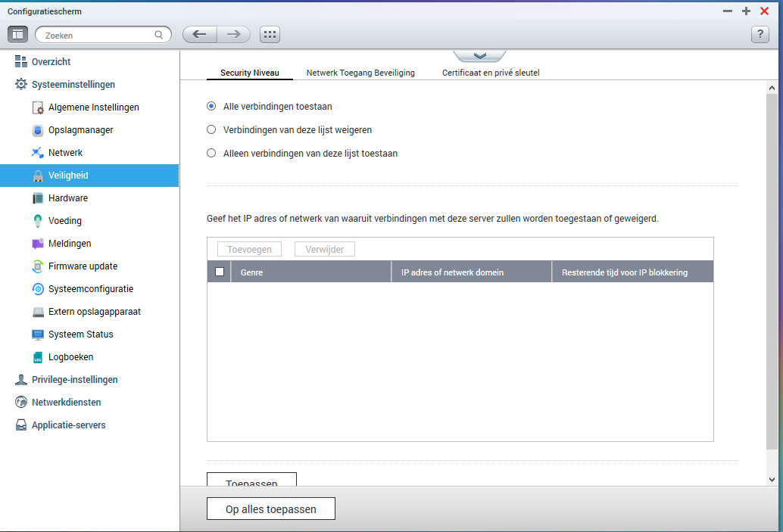Click the Zoeken search field

104,35
